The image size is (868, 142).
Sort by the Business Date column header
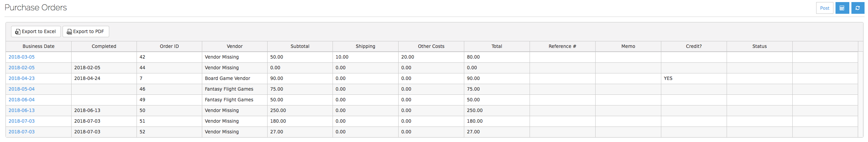click(38, 46)
